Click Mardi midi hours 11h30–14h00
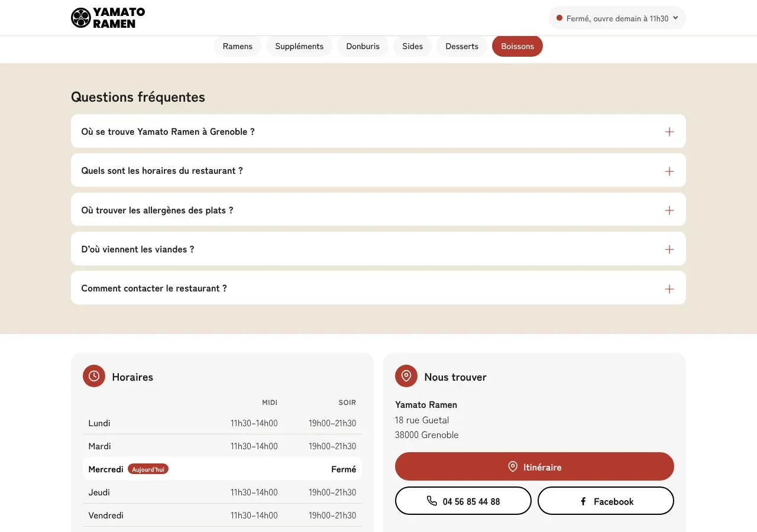The width and height of the screenshot is (757, 532). pyautogui.click(x=254, y=446)
